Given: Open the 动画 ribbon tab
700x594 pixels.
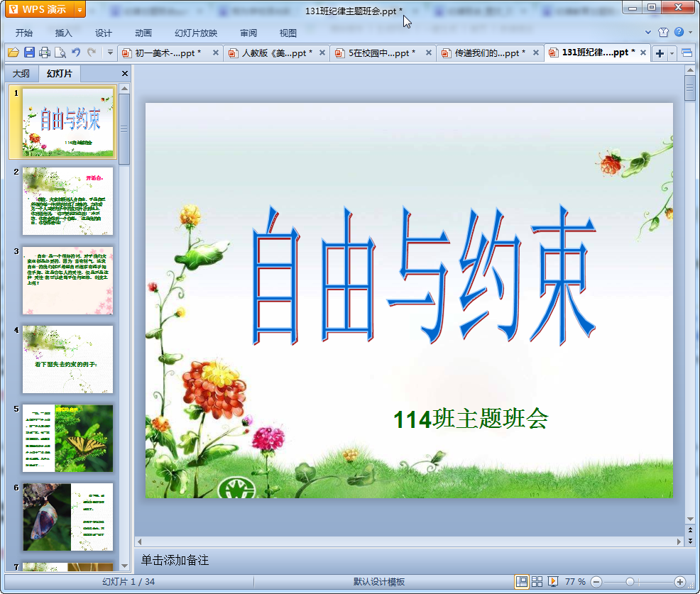Looking at the screenshot, I should tap(143, 33).
